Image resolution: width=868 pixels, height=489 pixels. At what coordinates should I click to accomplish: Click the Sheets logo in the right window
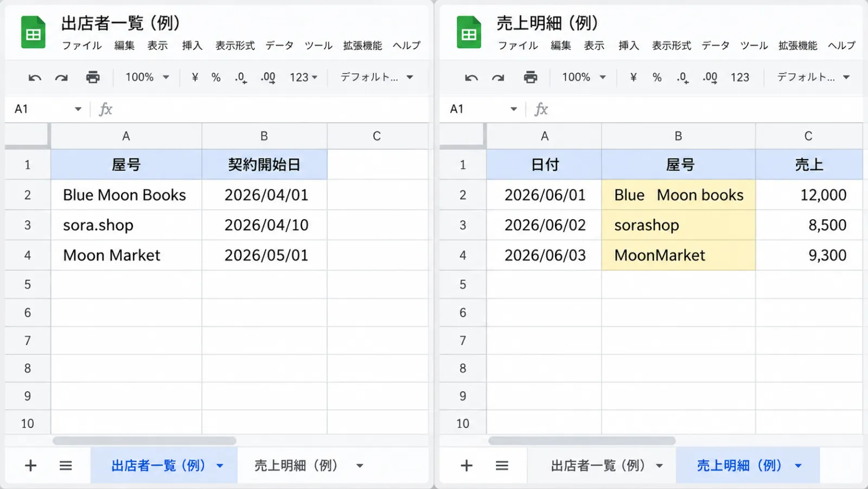click(469, 33)
